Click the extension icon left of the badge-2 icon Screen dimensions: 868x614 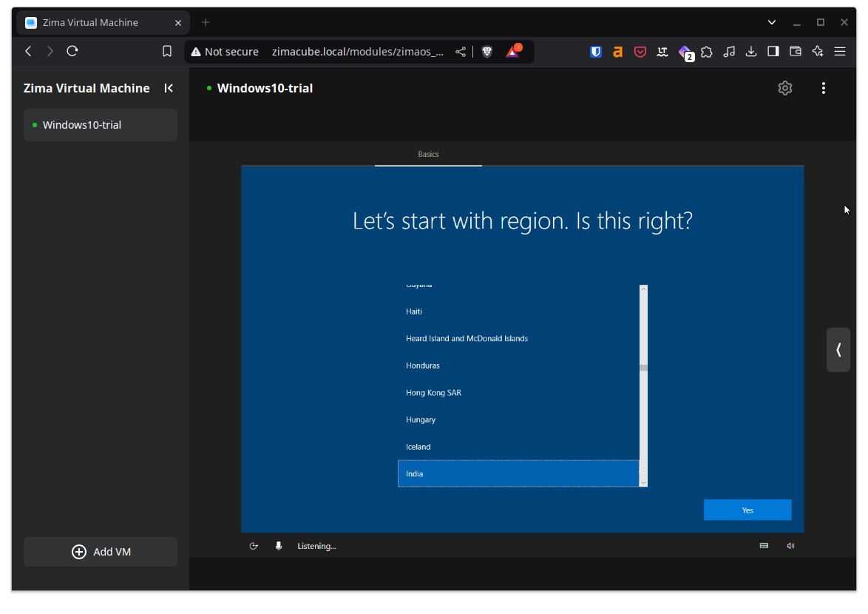click(x=662, y=52)
